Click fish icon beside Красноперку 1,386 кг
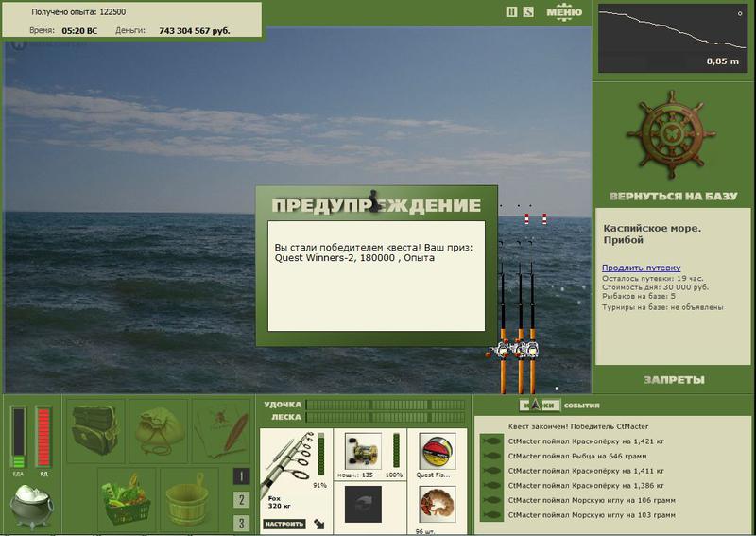756x536 pixels. pyautogui.click(x=491, y=485)
